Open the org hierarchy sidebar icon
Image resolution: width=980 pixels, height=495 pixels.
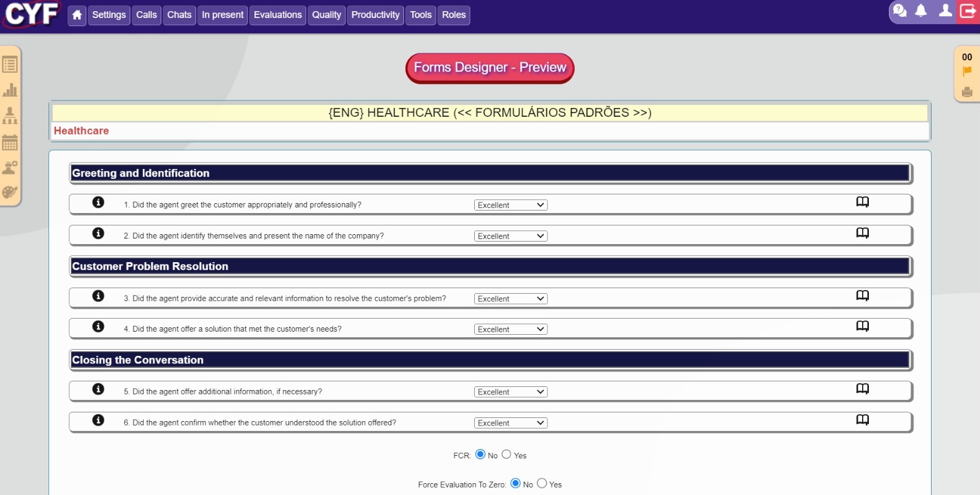pyautogui.click(x=10, y=116)
